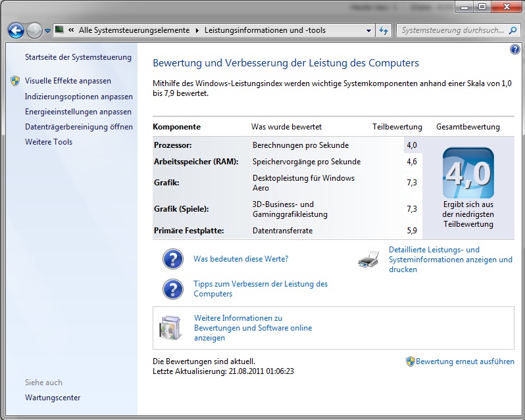Open the recent pages dropdown arrow

[47, 31]
